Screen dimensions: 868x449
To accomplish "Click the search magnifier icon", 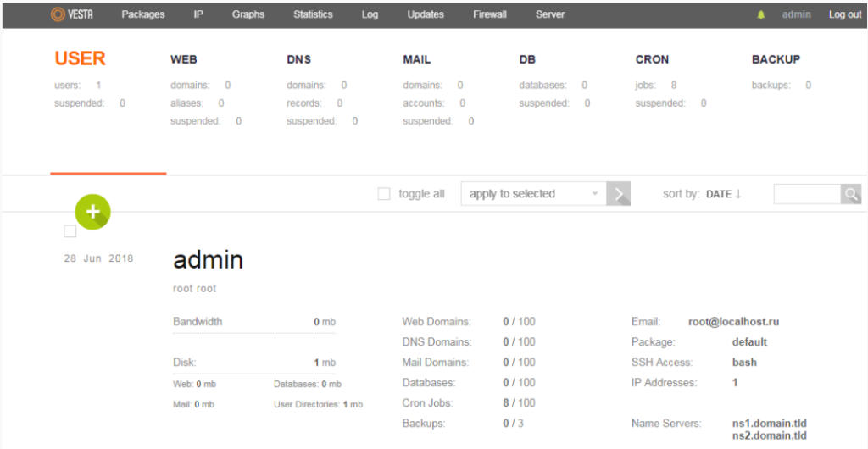I will pyautogui.click(x=850, y=194).
